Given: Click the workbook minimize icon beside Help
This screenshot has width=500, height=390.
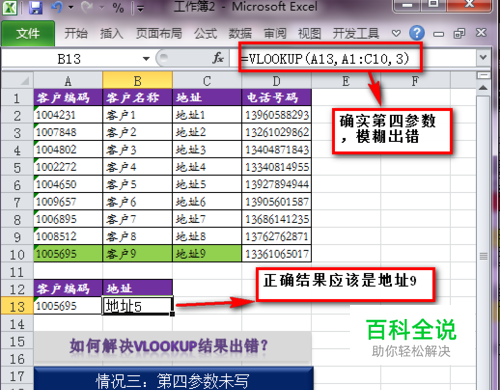Looking at the screenshot, I should [x=439, y=34].
